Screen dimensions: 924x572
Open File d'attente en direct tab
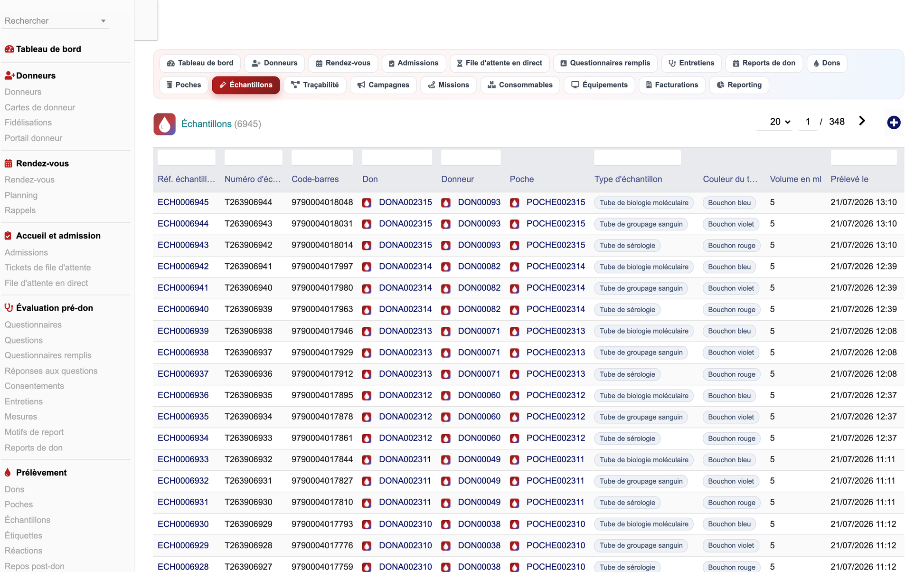500,63
